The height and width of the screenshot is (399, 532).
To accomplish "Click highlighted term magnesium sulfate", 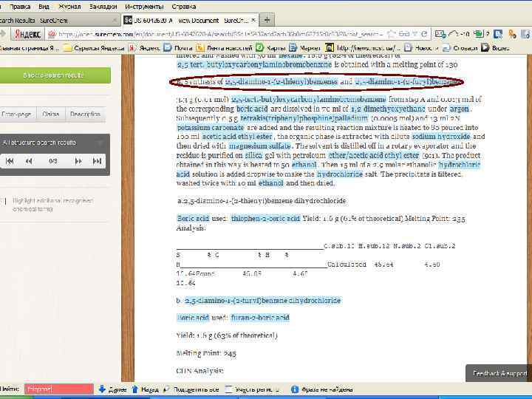I will pos(260,146).
